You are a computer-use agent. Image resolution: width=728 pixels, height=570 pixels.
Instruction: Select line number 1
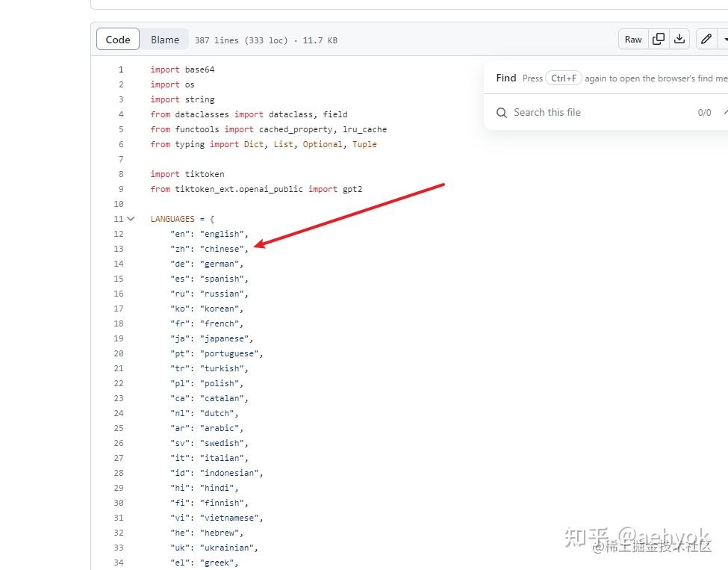click(x=121, y=69)
